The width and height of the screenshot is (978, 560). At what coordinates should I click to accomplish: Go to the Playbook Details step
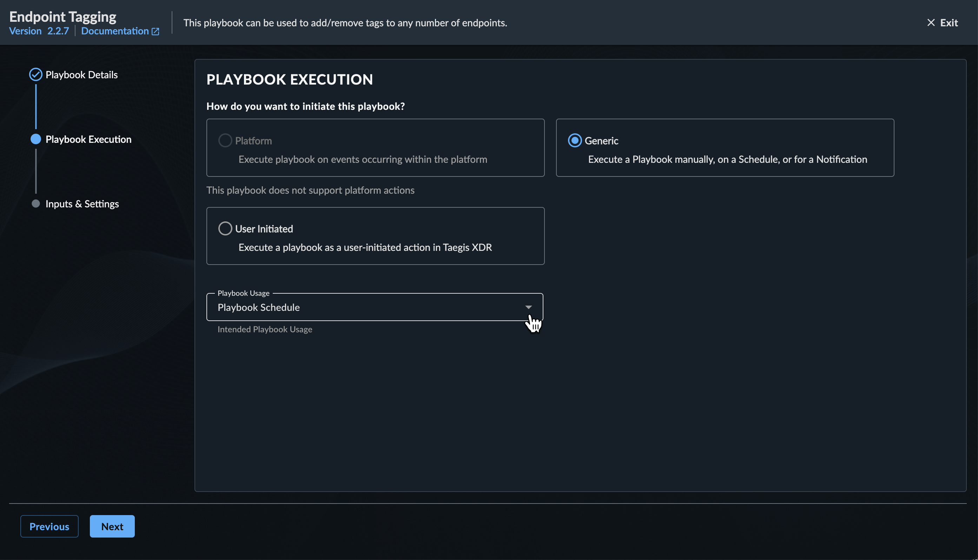(x=81, y=75)
